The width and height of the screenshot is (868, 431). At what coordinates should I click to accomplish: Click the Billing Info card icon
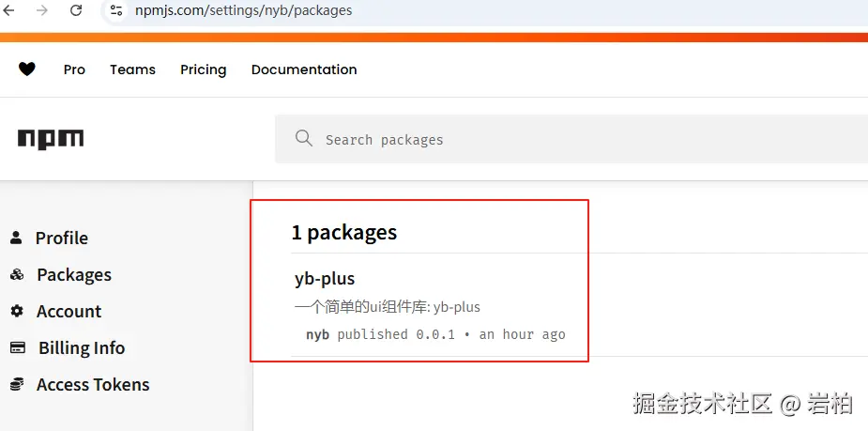pos(17,347)
